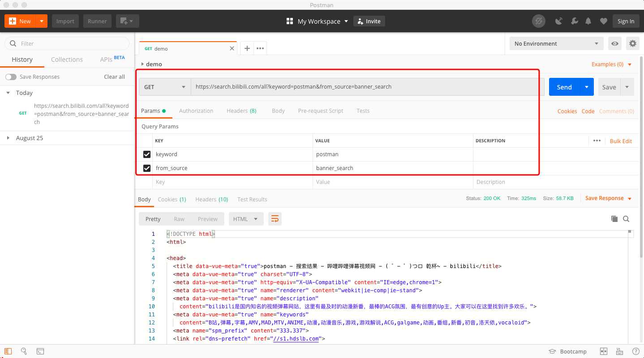Viewport: 644px width, 358px height.
Task: Click Clear all history
Action: point(114,77)
